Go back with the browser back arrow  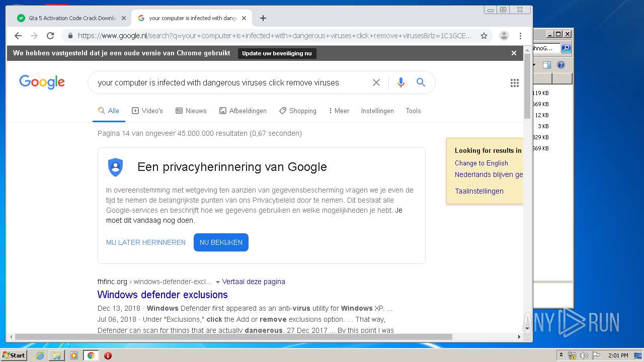(x=18, y=36)
